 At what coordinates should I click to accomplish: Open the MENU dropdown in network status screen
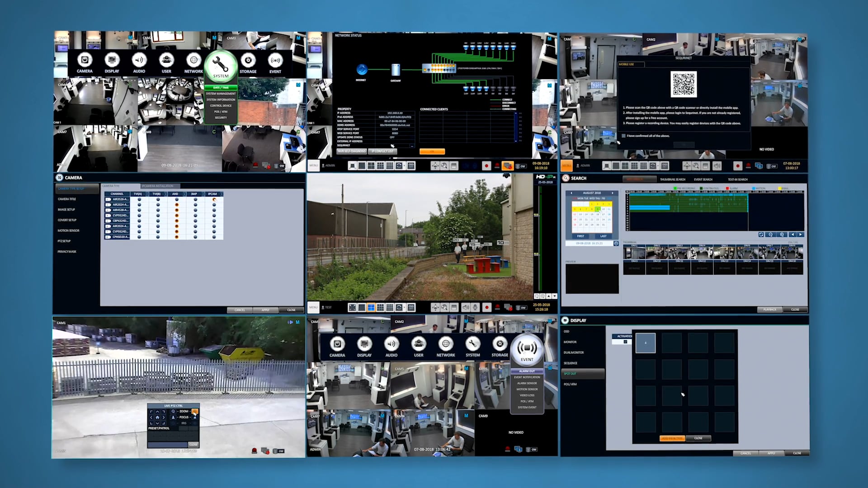click(x=313, y=165)
